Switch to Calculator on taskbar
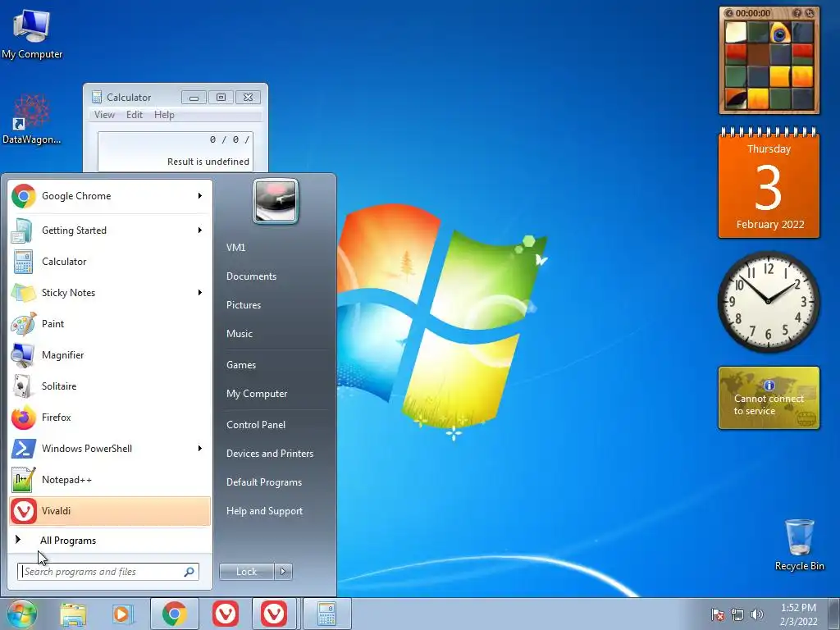Viewport: 840px width, 630px height. [326, 614]
